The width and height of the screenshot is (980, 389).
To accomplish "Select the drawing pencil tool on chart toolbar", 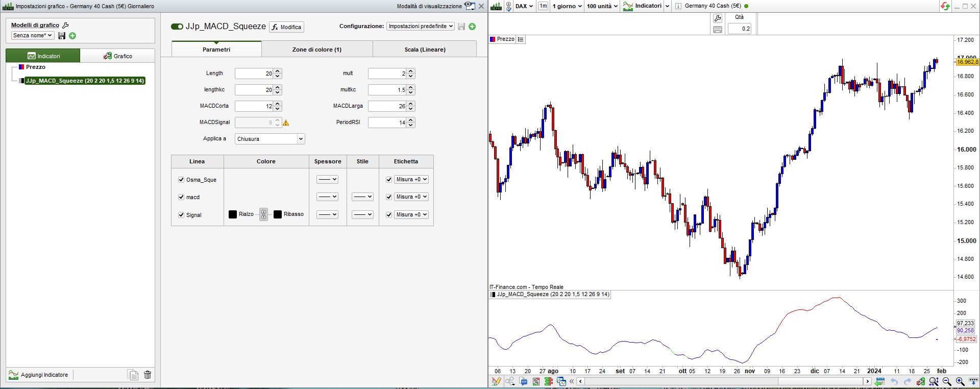I will [x=496, y=381].
